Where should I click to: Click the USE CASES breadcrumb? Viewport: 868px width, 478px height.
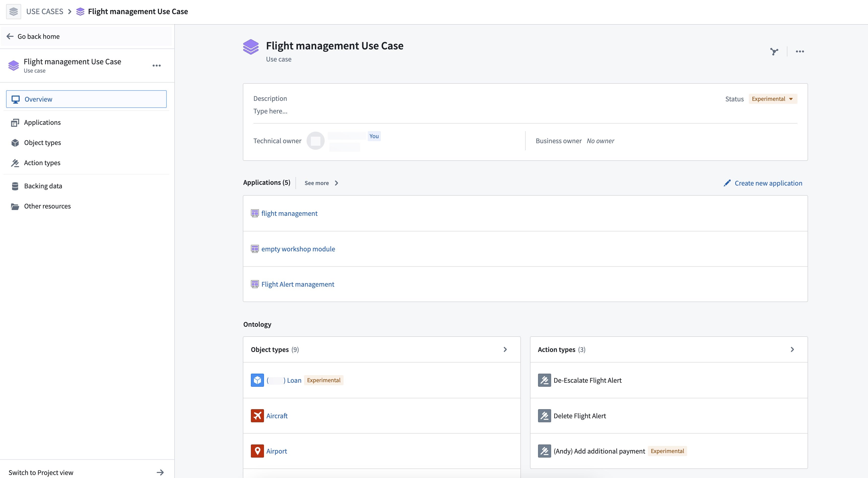coord(45,11)
